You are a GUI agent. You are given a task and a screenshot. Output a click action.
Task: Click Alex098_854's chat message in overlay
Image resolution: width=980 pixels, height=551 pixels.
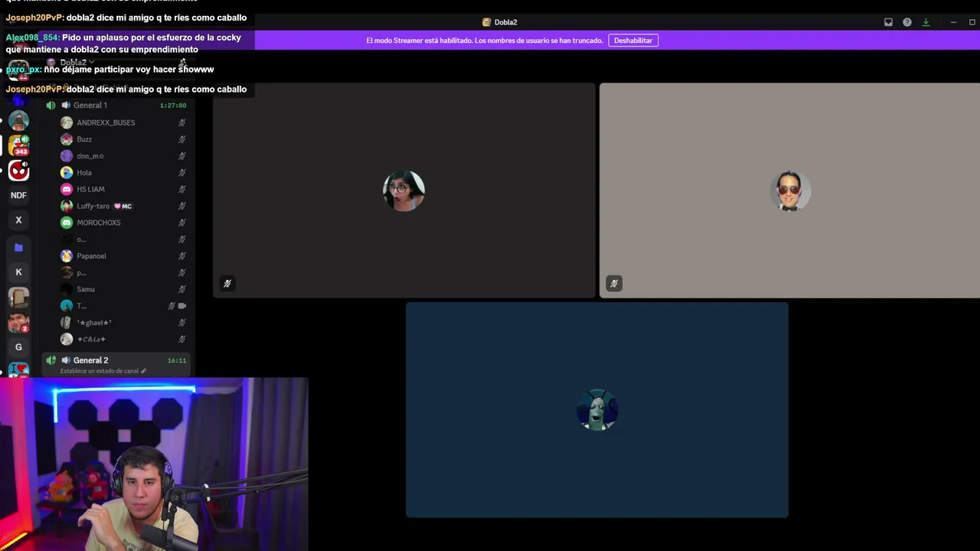(123, 44)
